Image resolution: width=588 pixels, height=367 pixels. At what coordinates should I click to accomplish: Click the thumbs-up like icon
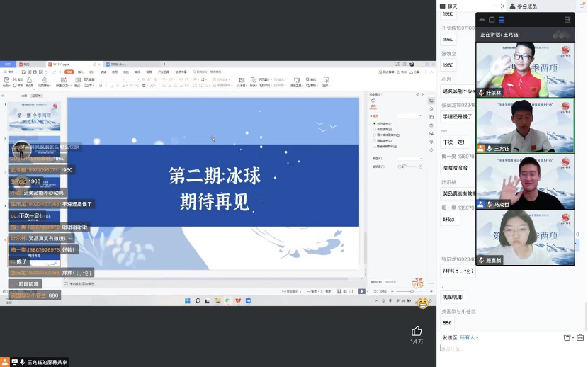tap(417, 330)
